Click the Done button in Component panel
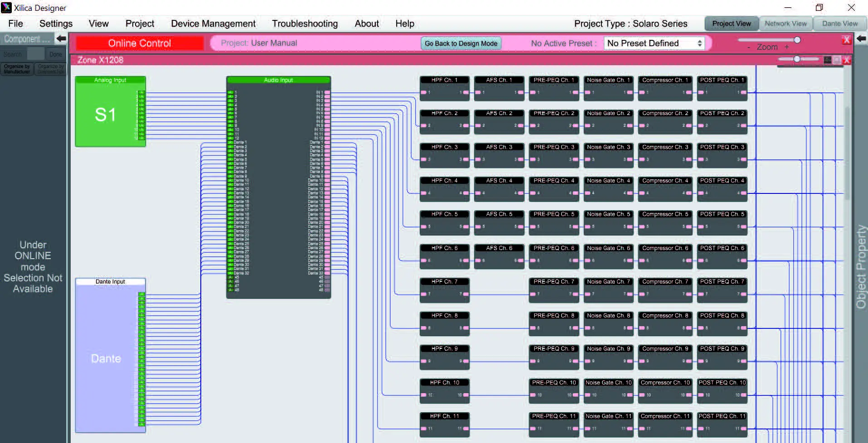This screenshot has height=443, width=868. (x=56, y=54)
